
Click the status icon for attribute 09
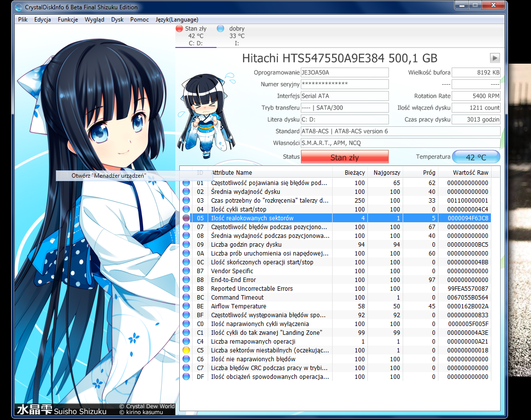(186, 244)
